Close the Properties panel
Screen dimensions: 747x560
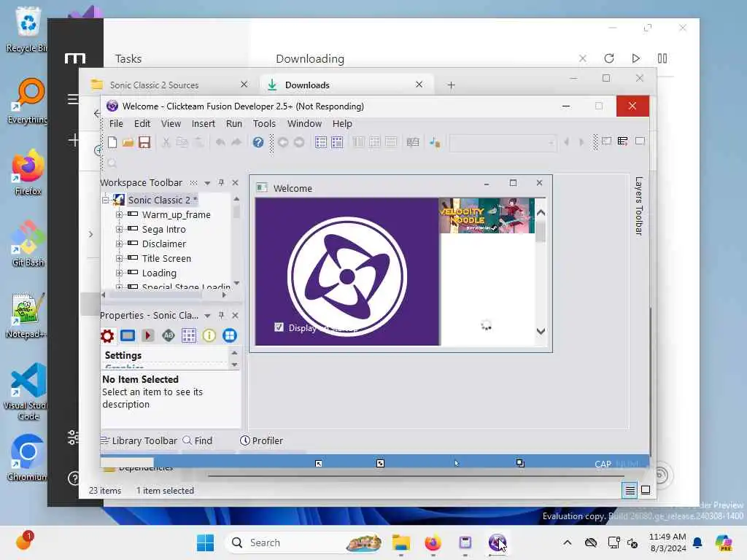click(236, 315)
